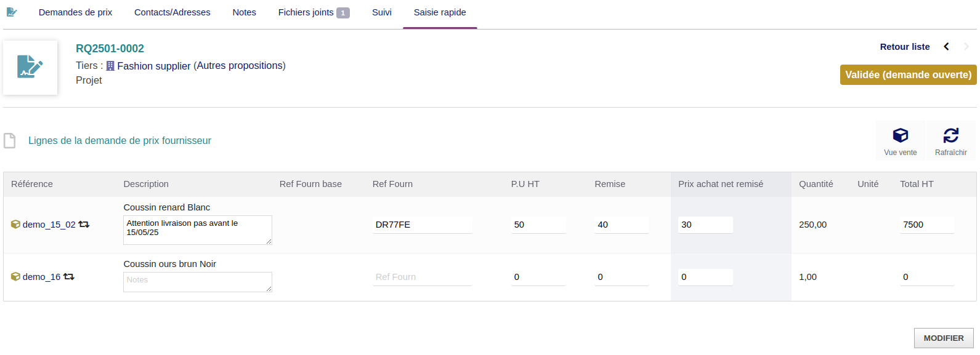Go to previous record with left chevron
Viewport: 980px width, 355px height.
(946, 47)
